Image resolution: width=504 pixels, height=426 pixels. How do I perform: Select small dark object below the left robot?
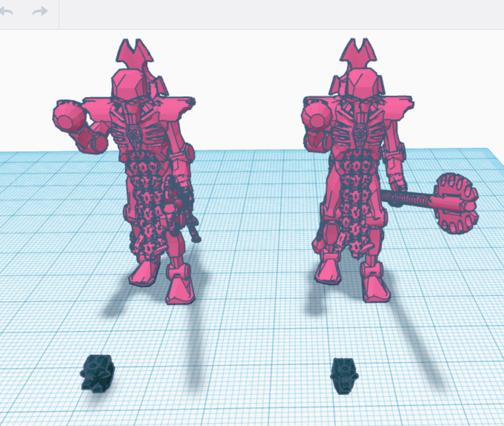pos(97,373)
